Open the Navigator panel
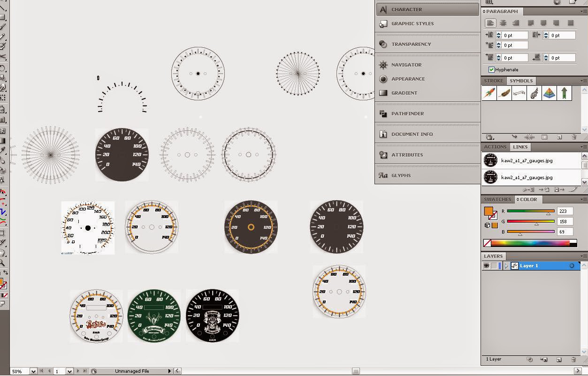The height and width of the screenshot is (376, 588). (428, 65)
